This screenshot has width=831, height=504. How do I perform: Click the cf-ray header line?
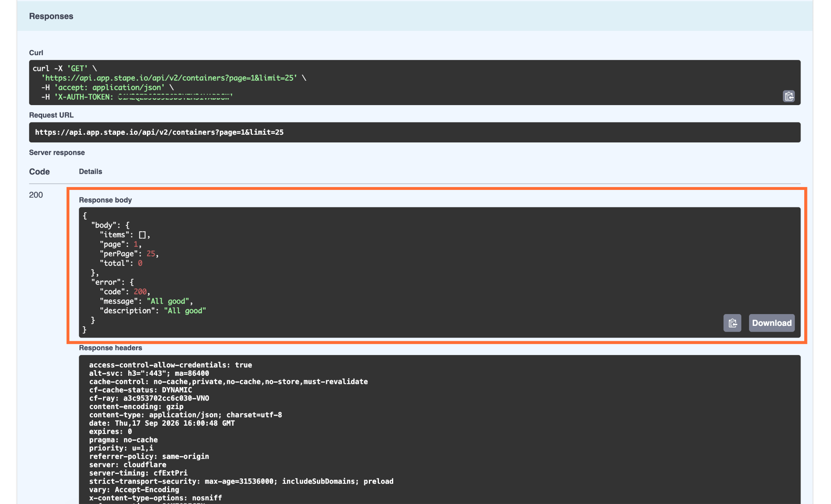pos(149,398)
